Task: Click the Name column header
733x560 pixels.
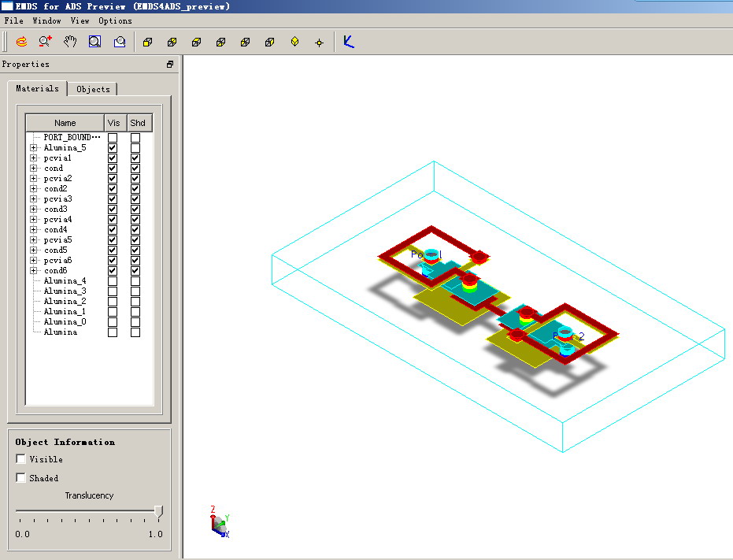Action: (x=65, y=123)
